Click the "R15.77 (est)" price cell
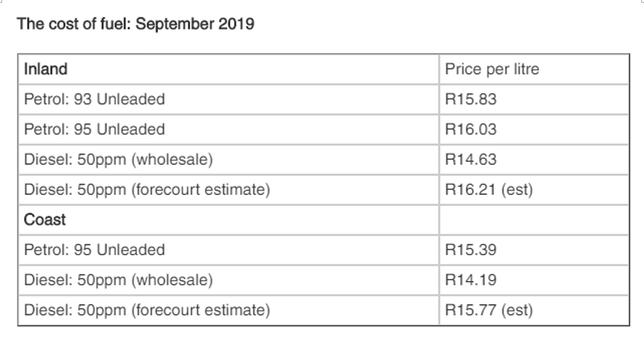644x340 pixels. click(x=534, y=310)
